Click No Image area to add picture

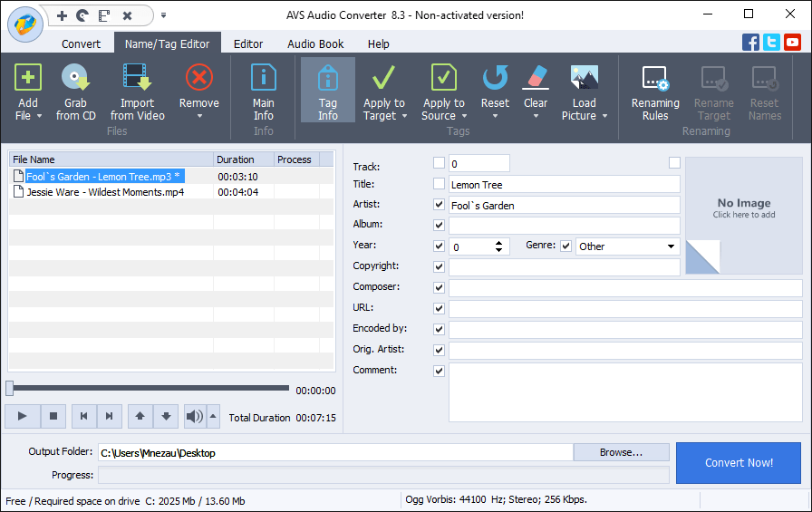(x=744, y=215)
